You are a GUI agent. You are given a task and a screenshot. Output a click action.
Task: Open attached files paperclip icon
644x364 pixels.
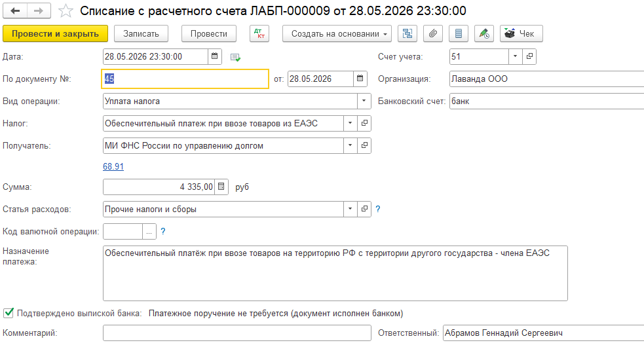point(433,33)
